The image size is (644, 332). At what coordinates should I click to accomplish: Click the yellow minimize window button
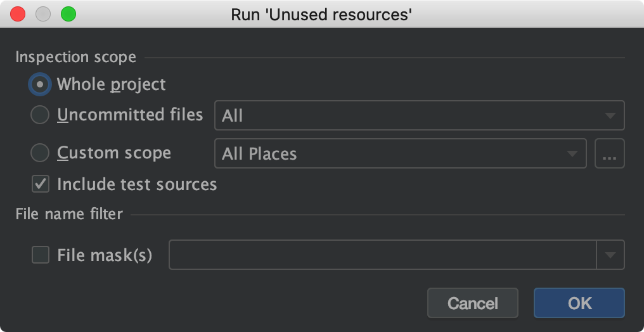point(43,13)
